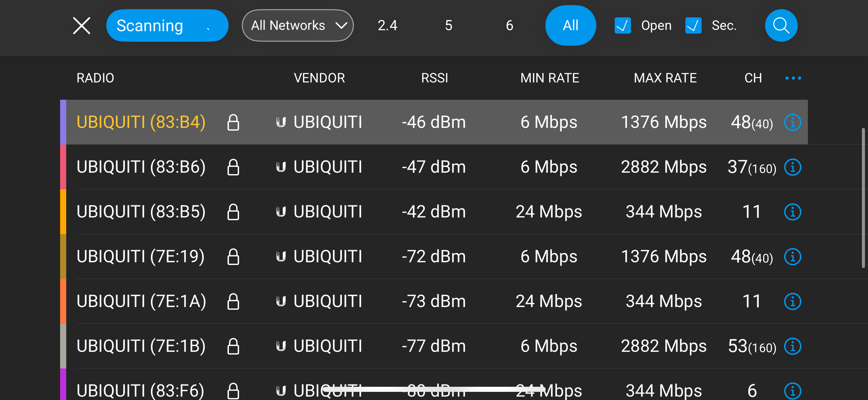Click the lock icon on UBIQUITI (7E:19)
This screenshot has height=400, width=868.
(234, 257)
